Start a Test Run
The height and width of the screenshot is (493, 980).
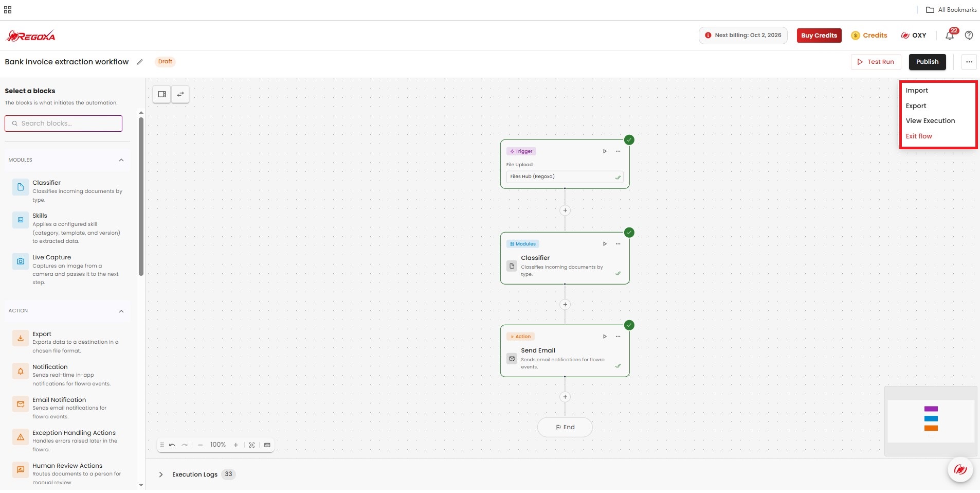[x=876, y=62]
